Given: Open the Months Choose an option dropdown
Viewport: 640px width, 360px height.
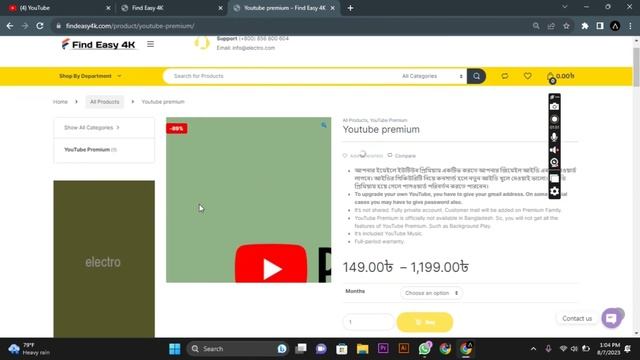Looking at the screenshot, I should [431, 293].
